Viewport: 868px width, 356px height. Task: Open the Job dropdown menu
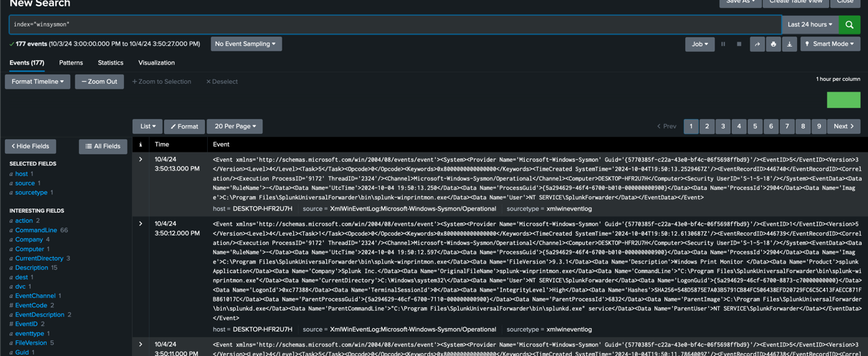click(x=700, y=44)
